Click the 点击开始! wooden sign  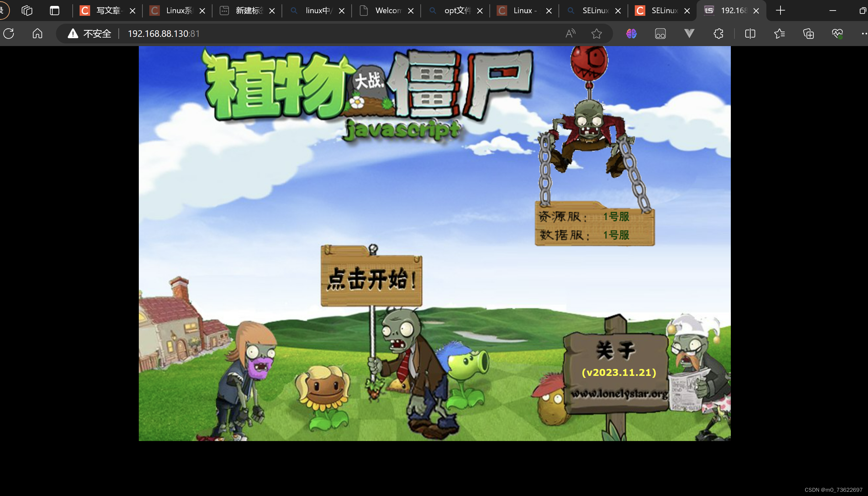[x=371, y=279]
